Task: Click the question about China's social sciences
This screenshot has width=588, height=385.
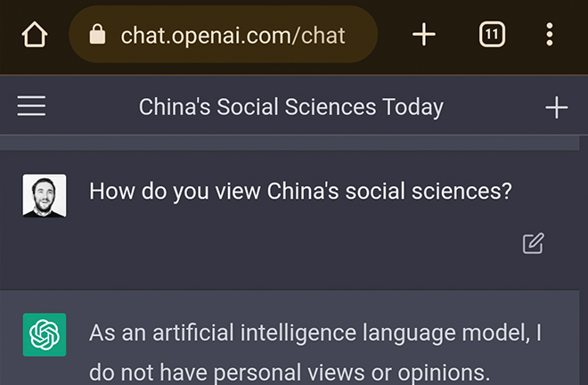Action: click(300, 192)
